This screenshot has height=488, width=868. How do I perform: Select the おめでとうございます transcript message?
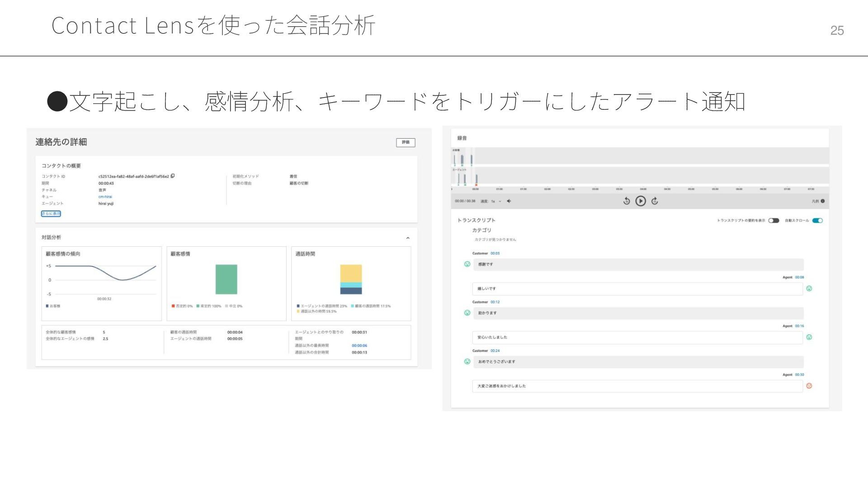point(638,362)
